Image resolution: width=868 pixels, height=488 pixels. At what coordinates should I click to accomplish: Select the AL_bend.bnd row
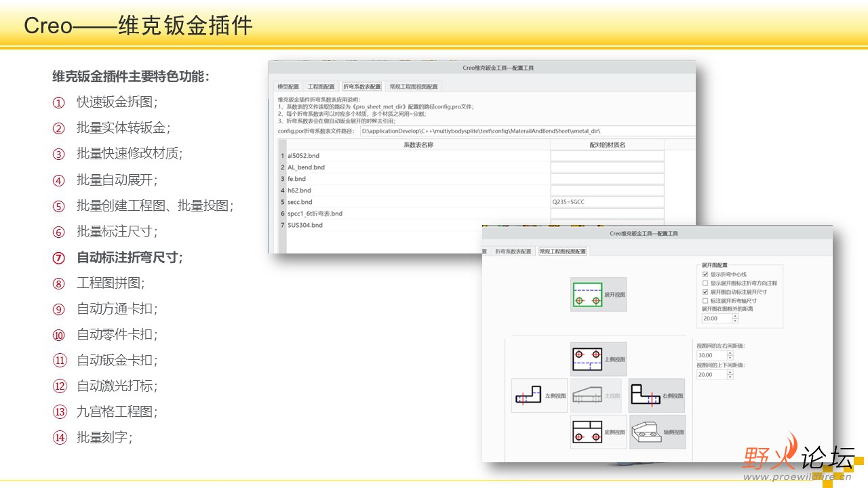tap(418, 167)
